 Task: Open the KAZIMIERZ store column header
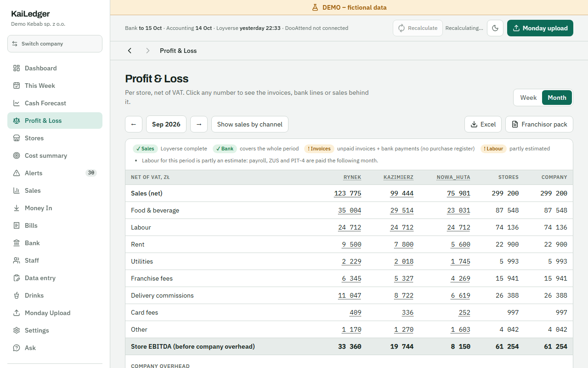coord(398,177)
